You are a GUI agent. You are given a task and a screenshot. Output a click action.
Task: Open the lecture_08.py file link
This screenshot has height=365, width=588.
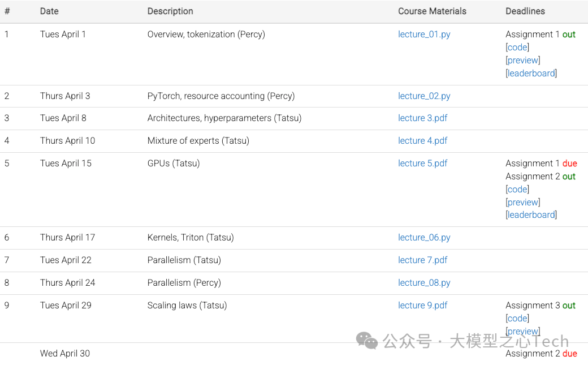(x=424, y=283)
